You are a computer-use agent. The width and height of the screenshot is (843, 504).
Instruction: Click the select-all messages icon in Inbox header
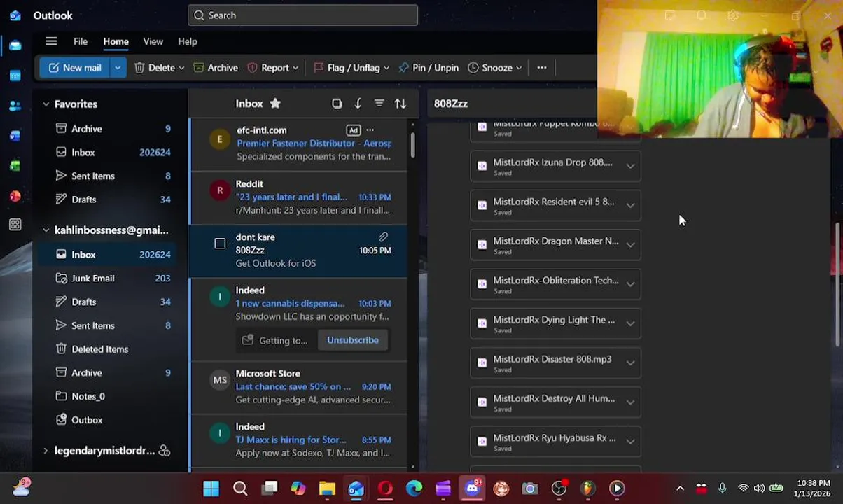click(337, 104)
